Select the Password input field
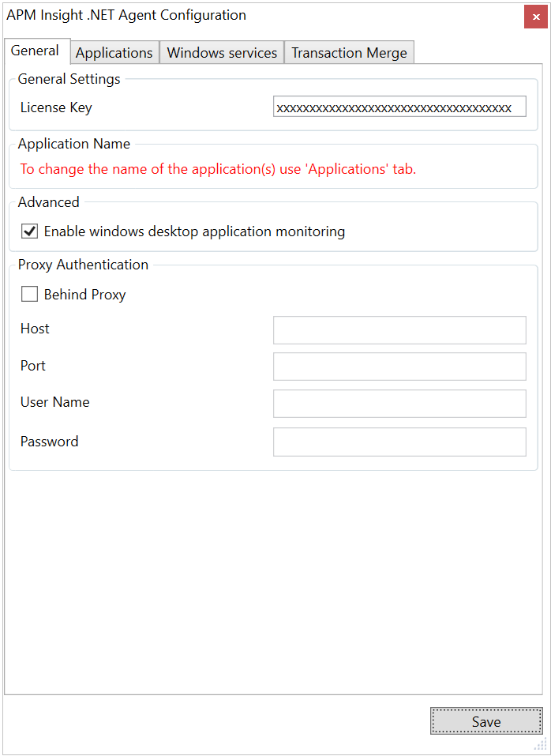The height and width of the screenshot is (756, 551). 399,441
